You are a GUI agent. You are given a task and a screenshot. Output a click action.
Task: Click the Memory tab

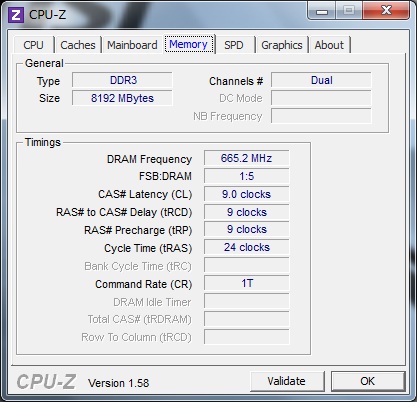click(x=188, y=44)
